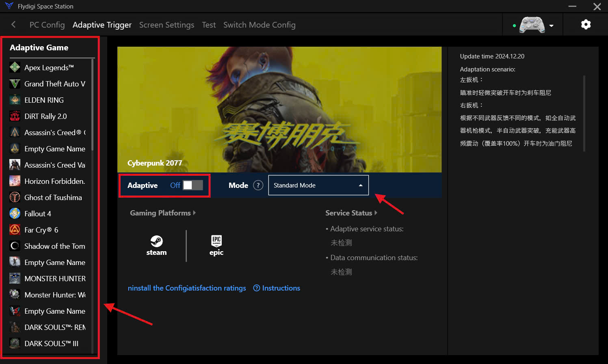Switch to the Adaptive Trigger tab
Image resolution: width=608 pixels, height=364 pixels.
pyautogui.click(x=102, y=25)
